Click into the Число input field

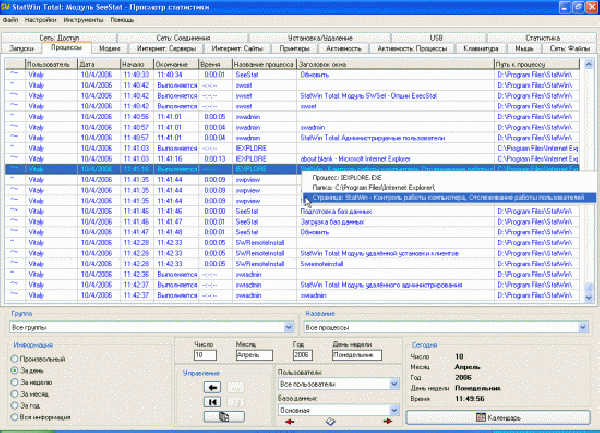[205, 354]
